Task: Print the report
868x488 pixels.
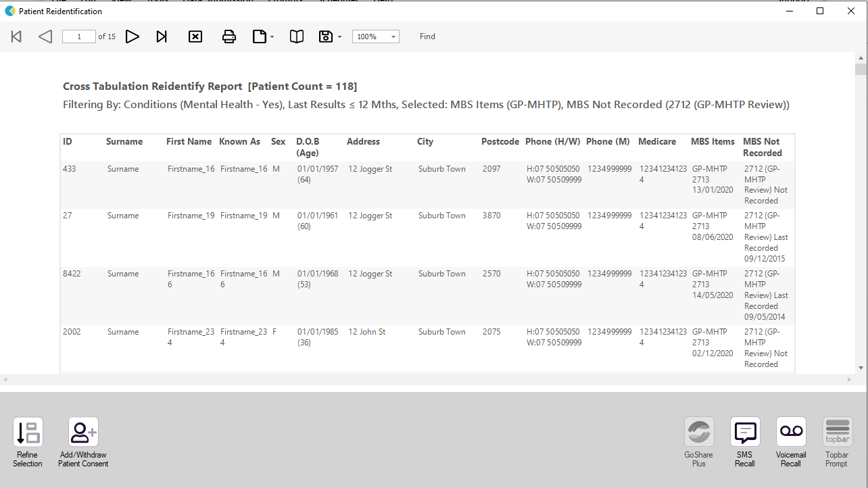Action: pyautogui.click(x=229, y=36)
